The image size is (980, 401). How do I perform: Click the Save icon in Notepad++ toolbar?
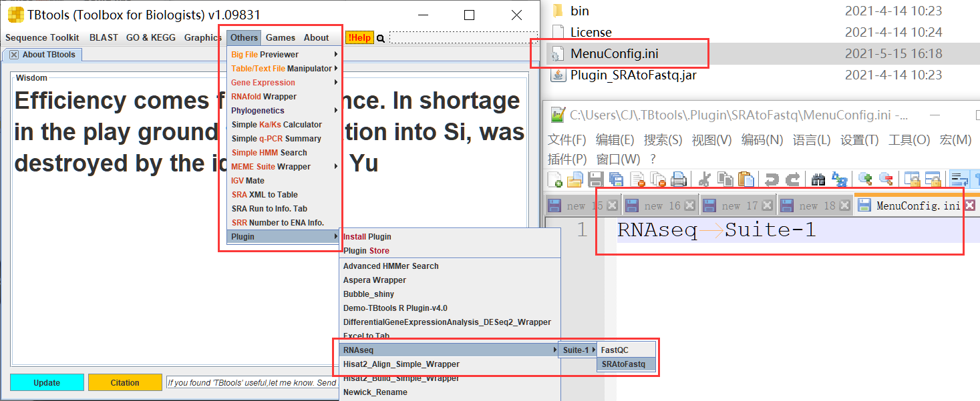tap(596, 179)
